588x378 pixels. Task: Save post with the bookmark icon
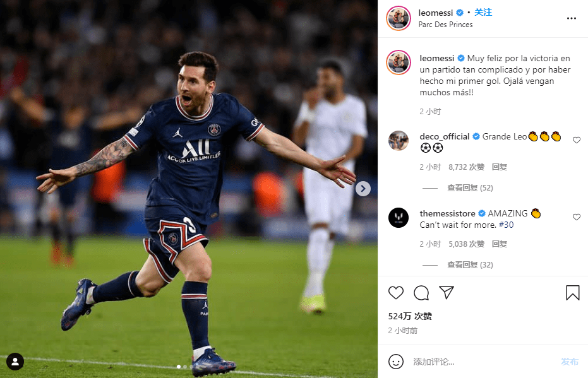click(572, 293)
